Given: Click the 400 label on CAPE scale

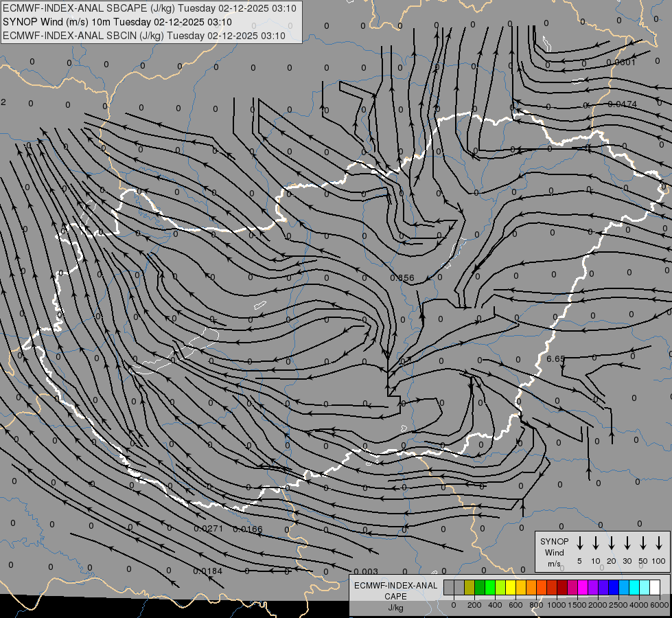Looking at the screenshot, I should [495, 605].
